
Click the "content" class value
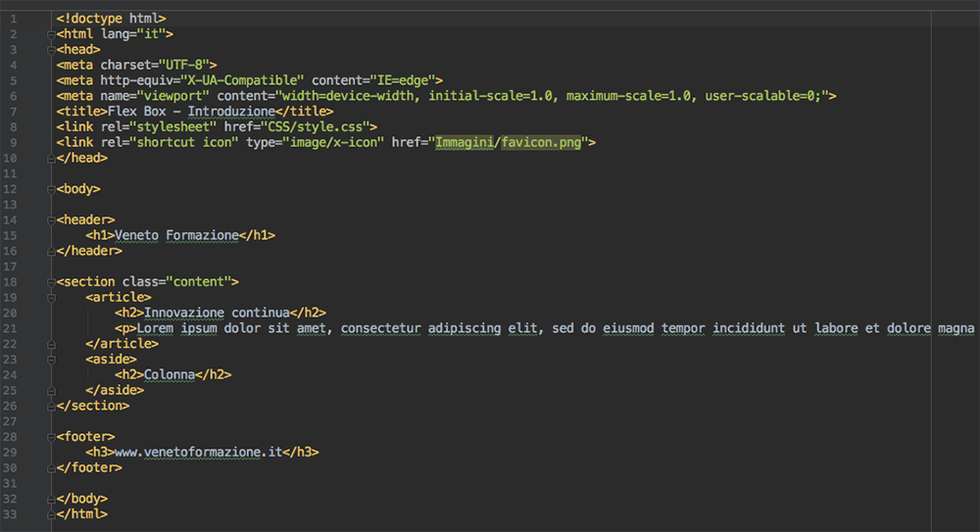(199, 282)
